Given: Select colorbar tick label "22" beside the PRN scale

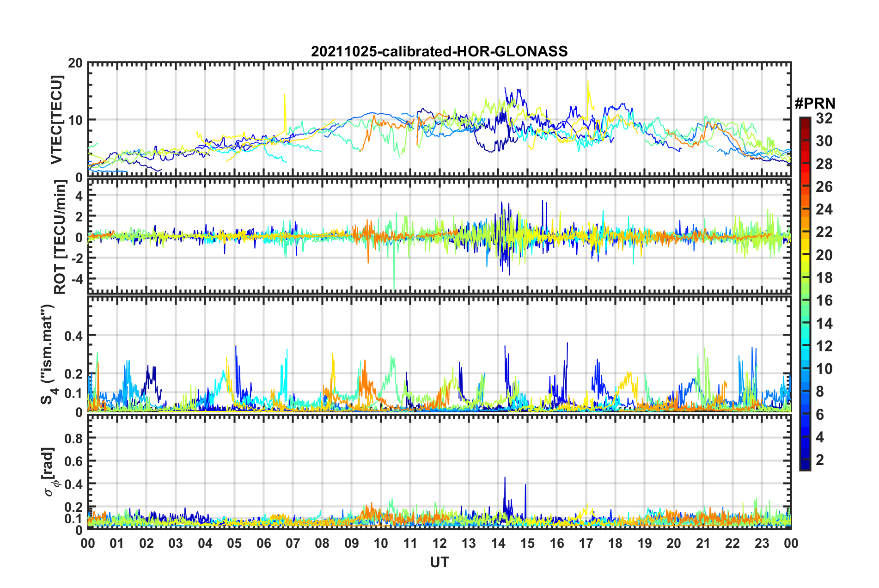Looking at the screenshot, I should pos(824,232).
